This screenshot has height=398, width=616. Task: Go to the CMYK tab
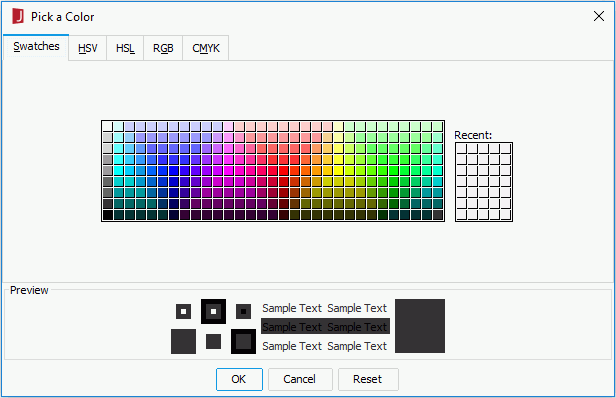coord(206,48)
